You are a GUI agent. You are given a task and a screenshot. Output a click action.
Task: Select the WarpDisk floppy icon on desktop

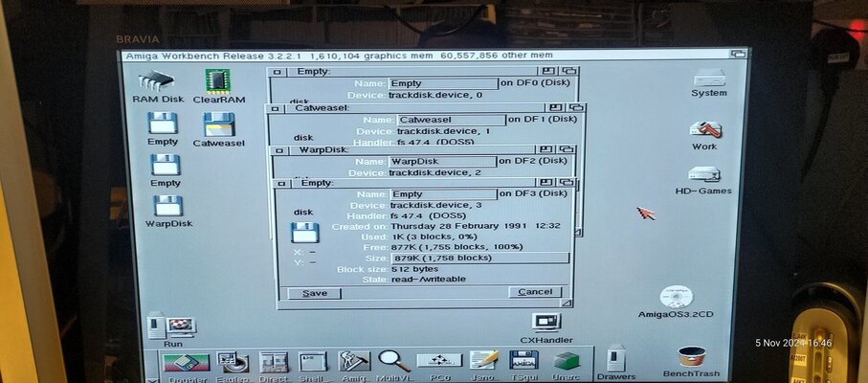coord(168,206)
